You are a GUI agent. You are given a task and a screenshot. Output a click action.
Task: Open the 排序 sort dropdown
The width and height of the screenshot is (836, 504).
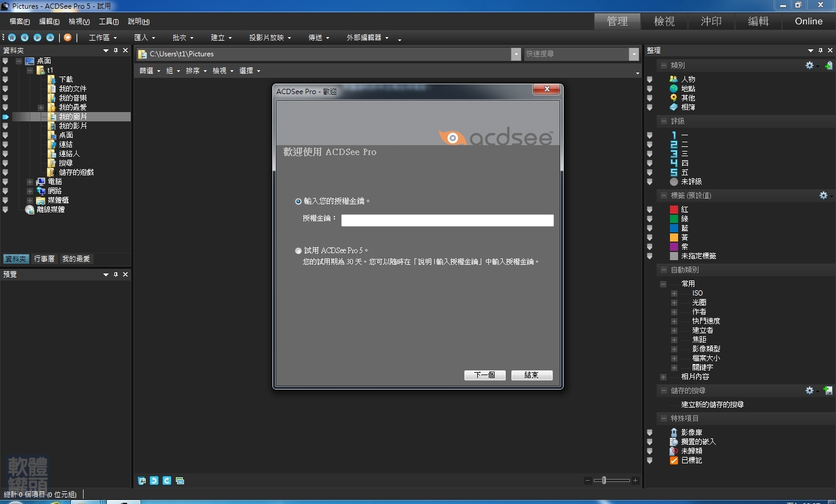click(196, 71)
